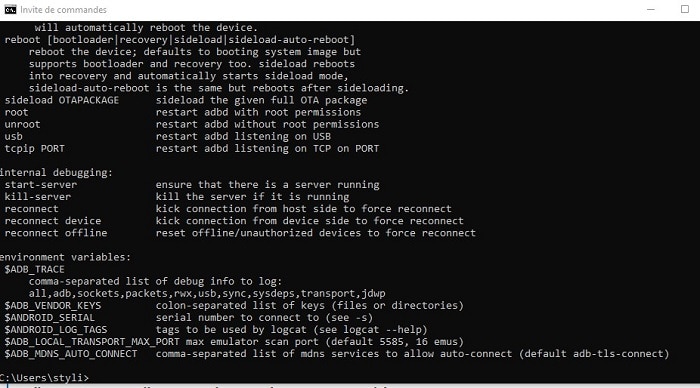Click the 'internal debugging:' heading
Viewport: 700px width, 388px height.
pyautogui.click(x=56, y=173)
